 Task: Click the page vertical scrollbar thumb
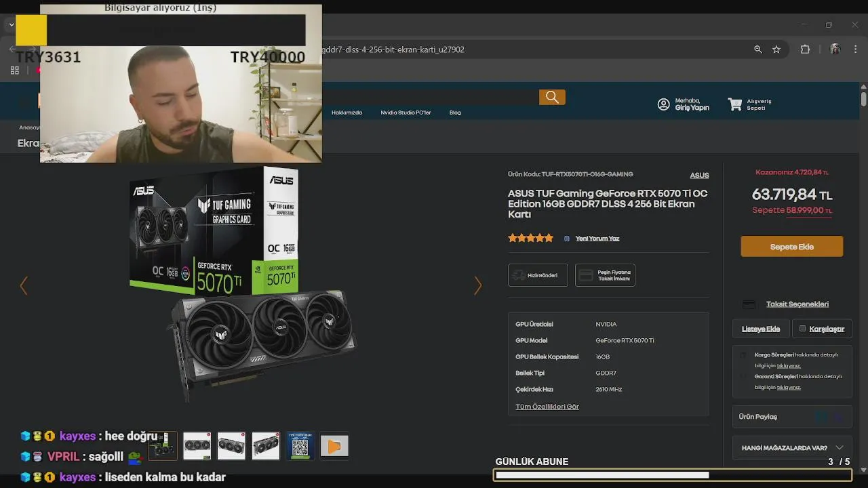pos(863,99)
